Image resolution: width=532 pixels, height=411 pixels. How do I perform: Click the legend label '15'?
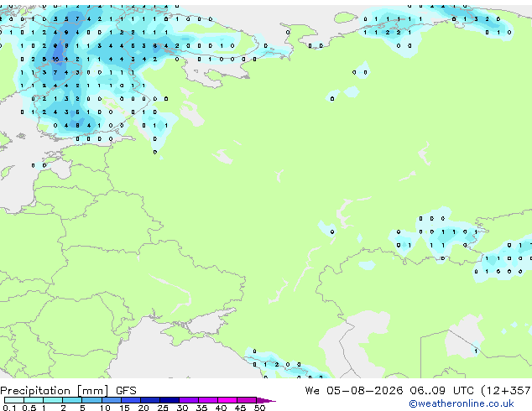(124, 408)
